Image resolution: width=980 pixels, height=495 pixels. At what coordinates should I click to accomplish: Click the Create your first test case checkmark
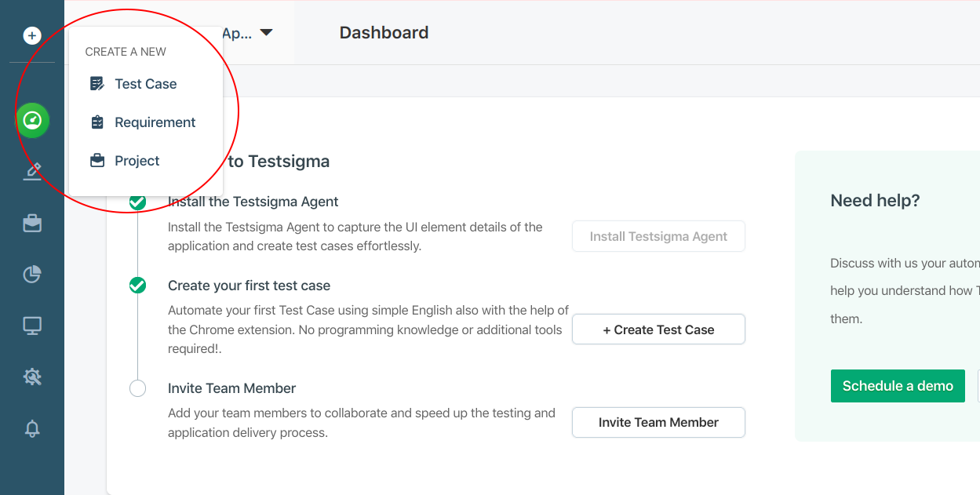click(x=137, y=286)
